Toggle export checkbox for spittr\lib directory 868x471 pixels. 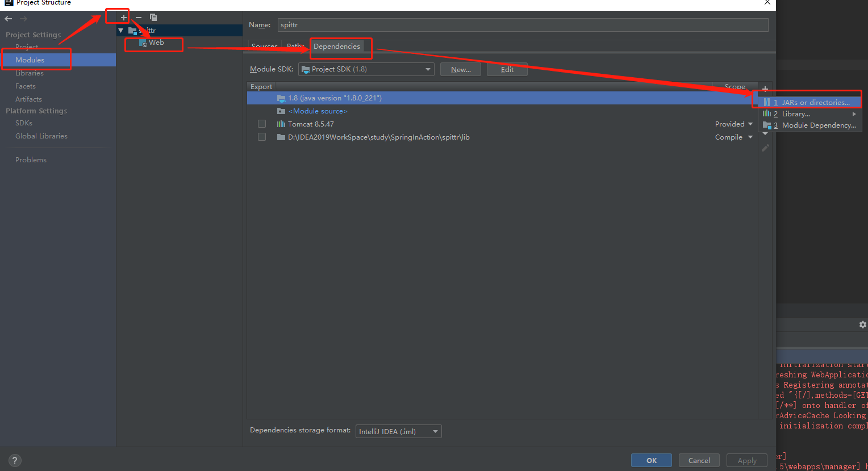coord(262,137)
